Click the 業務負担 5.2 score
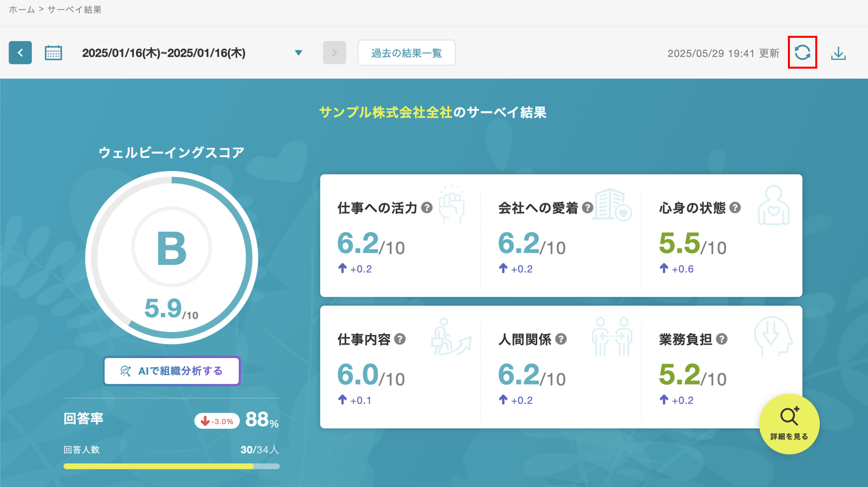 pos(679,375)
